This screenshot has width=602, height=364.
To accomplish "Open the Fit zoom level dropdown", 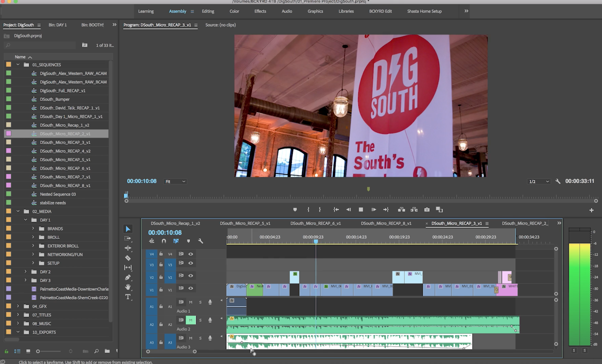I will click(175, 181).
